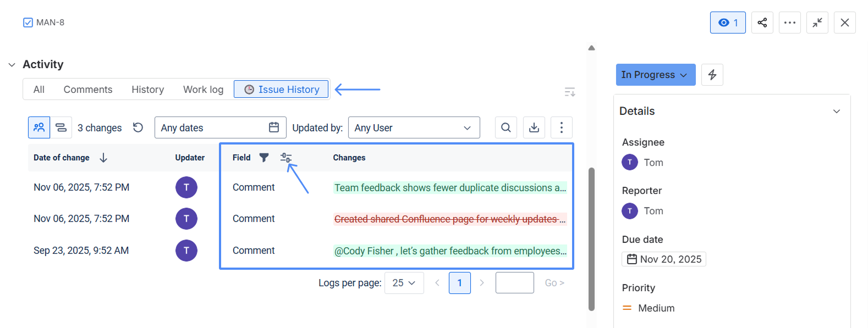Click the Field filter funnel icon
Screen dimensions: 868x328
[x=264, y=158]
